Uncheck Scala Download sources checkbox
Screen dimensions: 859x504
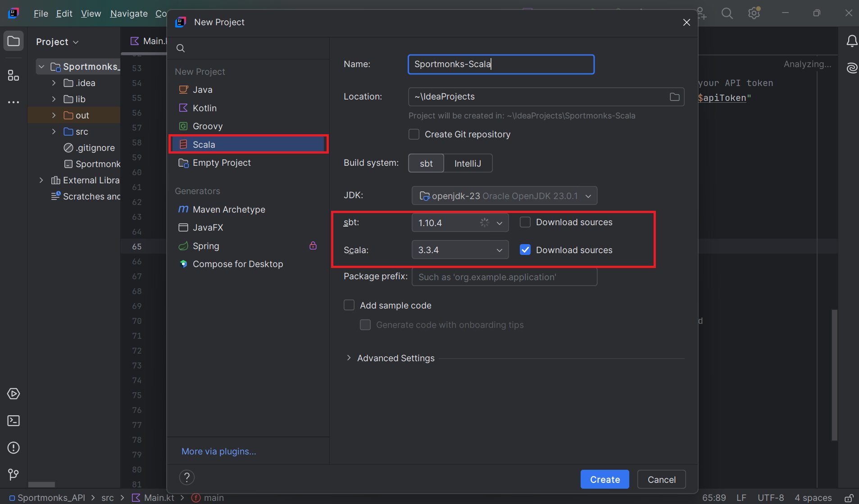pyautogui.click(x=525, y=250)
